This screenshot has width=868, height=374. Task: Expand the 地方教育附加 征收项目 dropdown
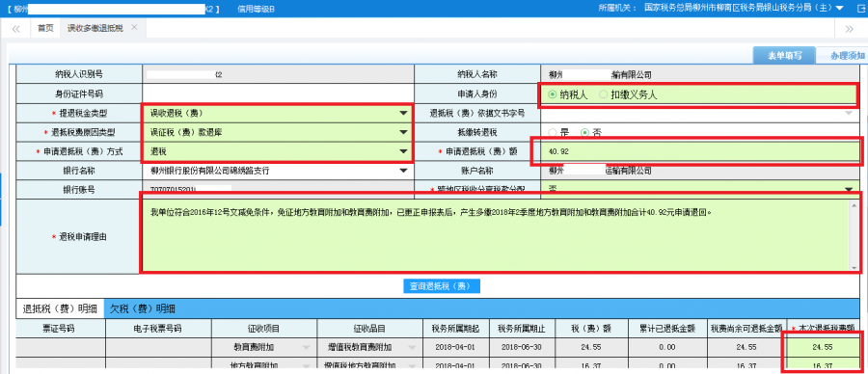tap(306, 366)
